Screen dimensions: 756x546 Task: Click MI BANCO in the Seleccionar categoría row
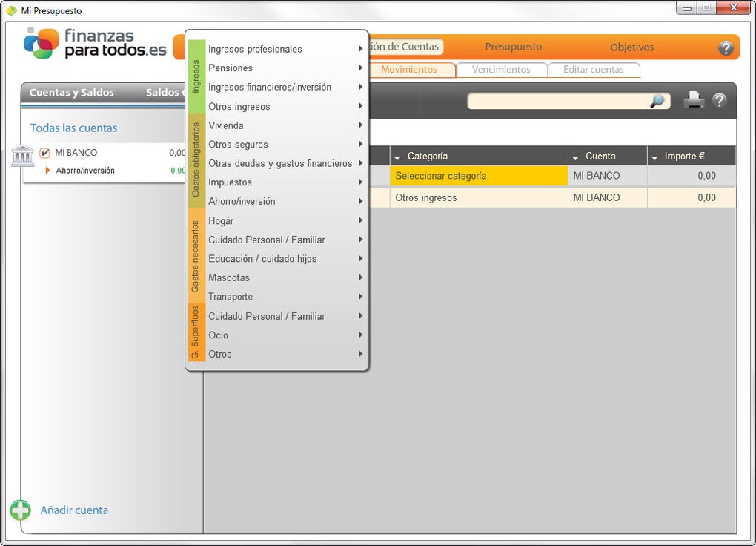[597, 176]
